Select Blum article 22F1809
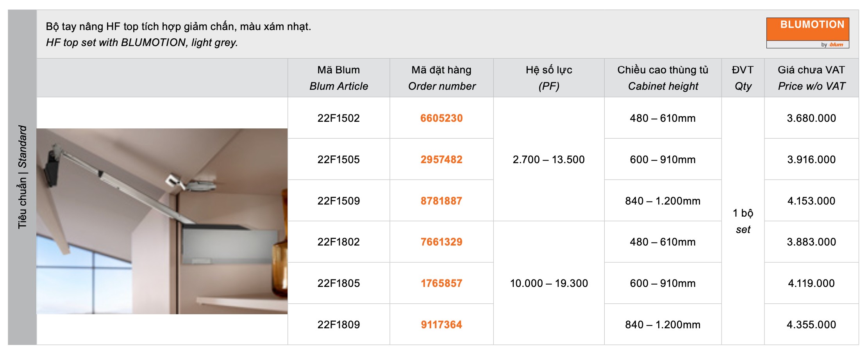The image size is (868, 356). 339,325
